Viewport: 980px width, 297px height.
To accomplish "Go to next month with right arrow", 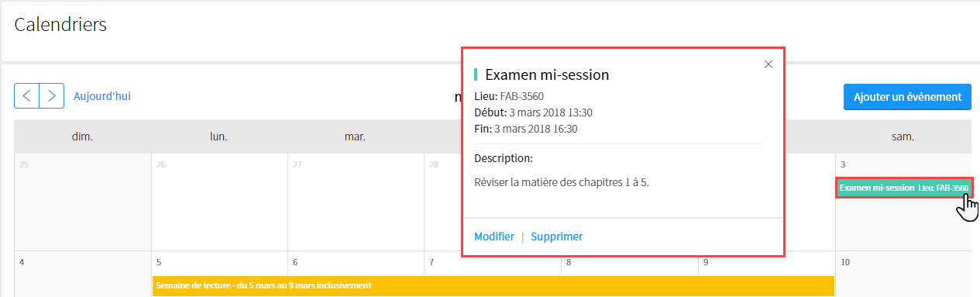I will click(x=51, y=96).
